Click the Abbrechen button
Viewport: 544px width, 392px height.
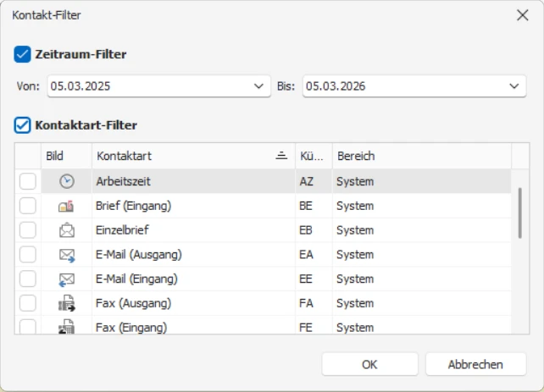(x=475, y=364)
